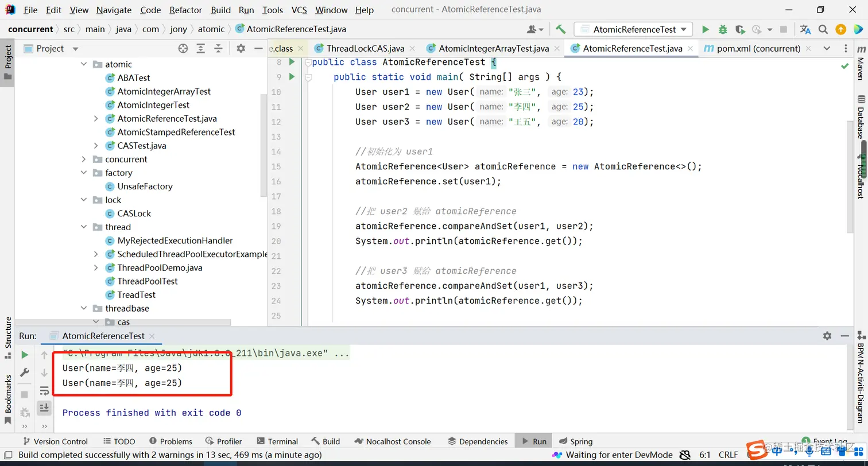This screenshot has width=868, height=466.
Task: Hide the Run tool window
Action: click(x=844, y=336)
